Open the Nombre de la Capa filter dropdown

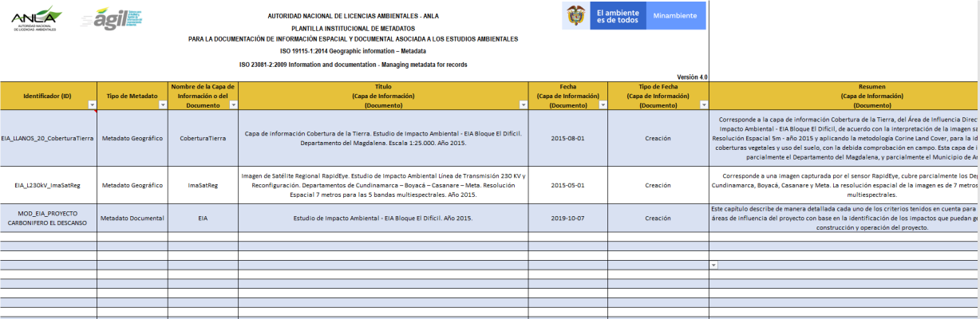pos(233,105)
